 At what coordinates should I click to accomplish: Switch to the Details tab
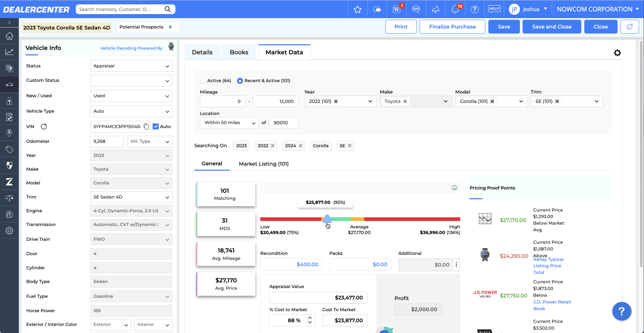(202, 52)
